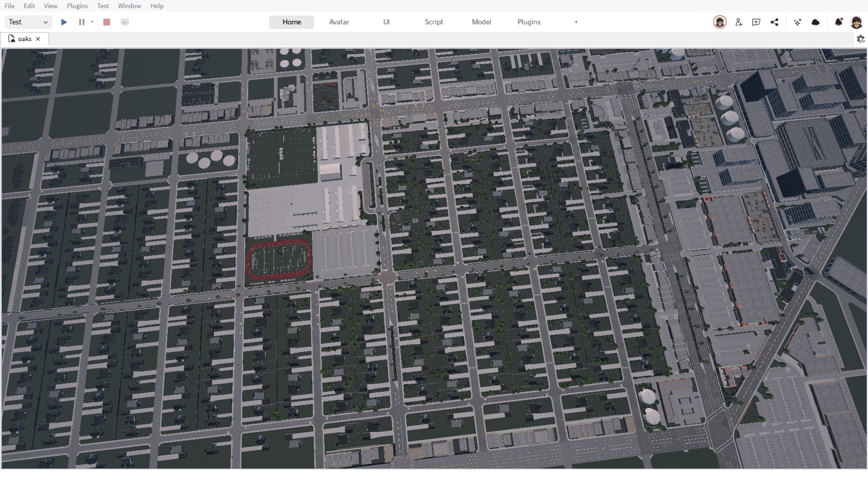Open the Test mode dropdown

pyautogui.click(x=28, y=22)
